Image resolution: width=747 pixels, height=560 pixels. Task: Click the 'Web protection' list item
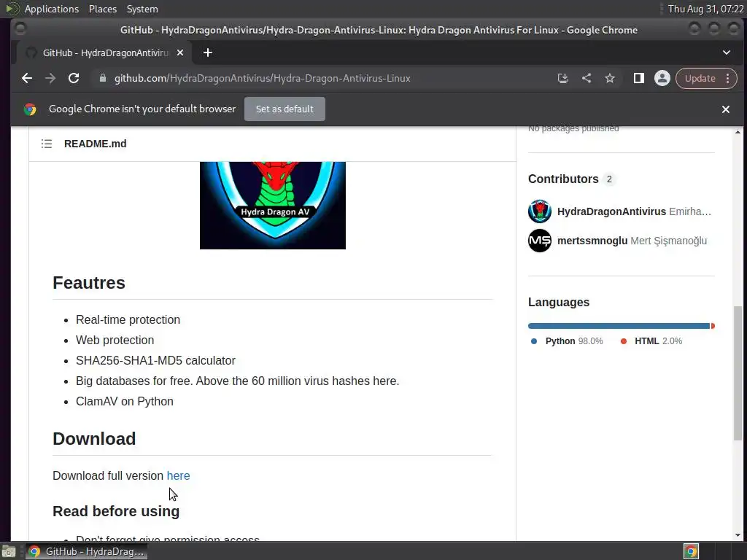click(115, 340)
